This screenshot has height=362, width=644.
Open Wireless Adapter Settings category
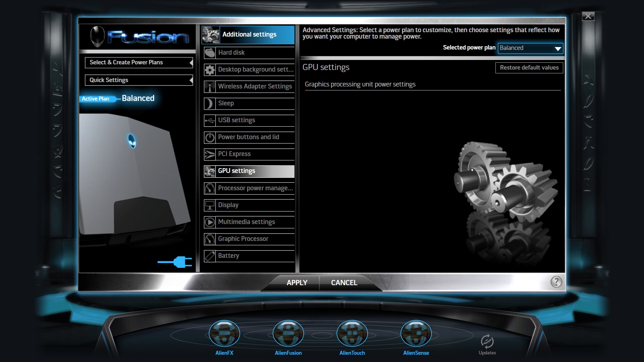coord(249,86)
